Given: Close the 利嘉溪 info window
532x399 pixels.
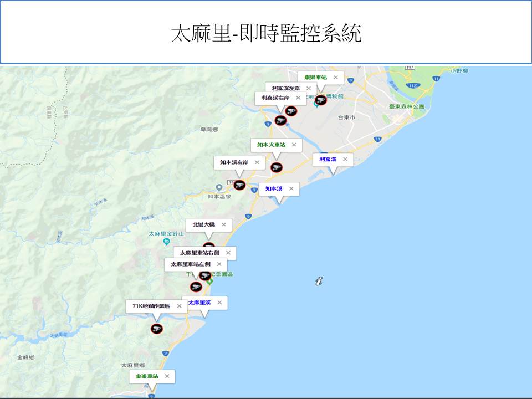Looking at the screenshot, I should (x=345, y=159).
